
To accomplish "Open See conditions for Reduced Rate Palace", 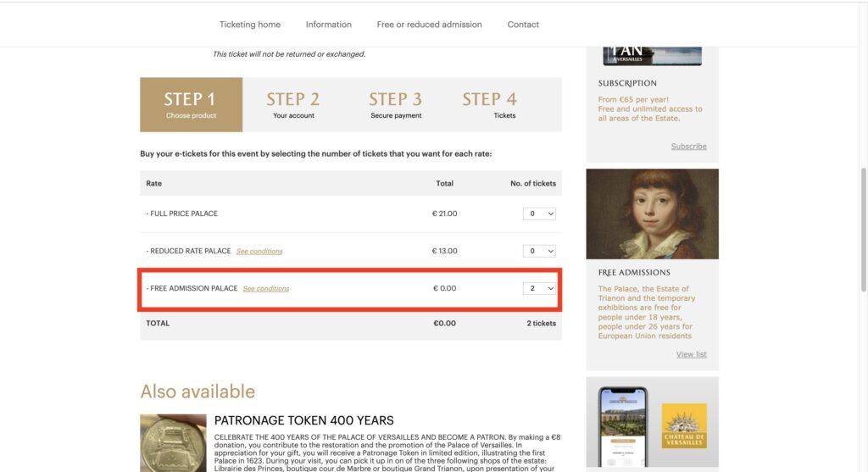I will tap(259, 252).
